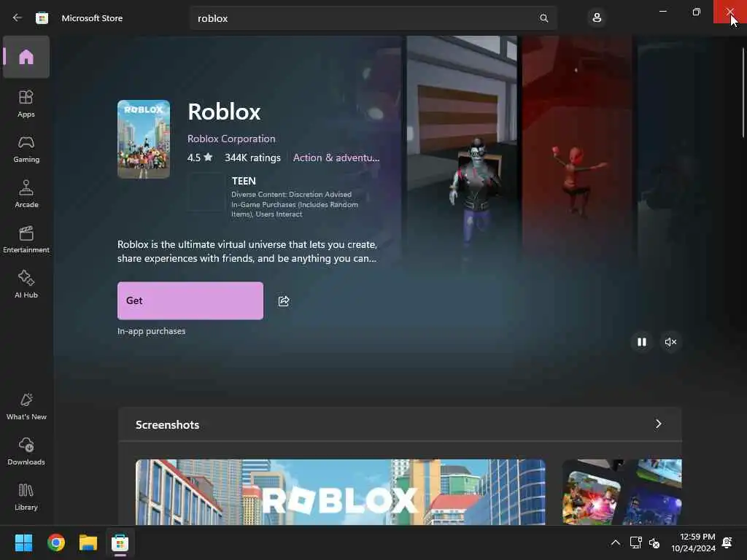The image size is (747, 560).
Task: Click the TEEN rating label
Action: 244,181
